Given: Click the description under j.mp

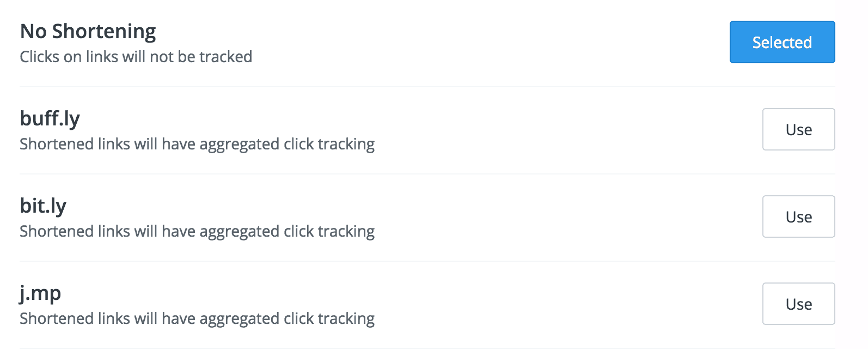Looking at the screenshot, I should [197, 319].
